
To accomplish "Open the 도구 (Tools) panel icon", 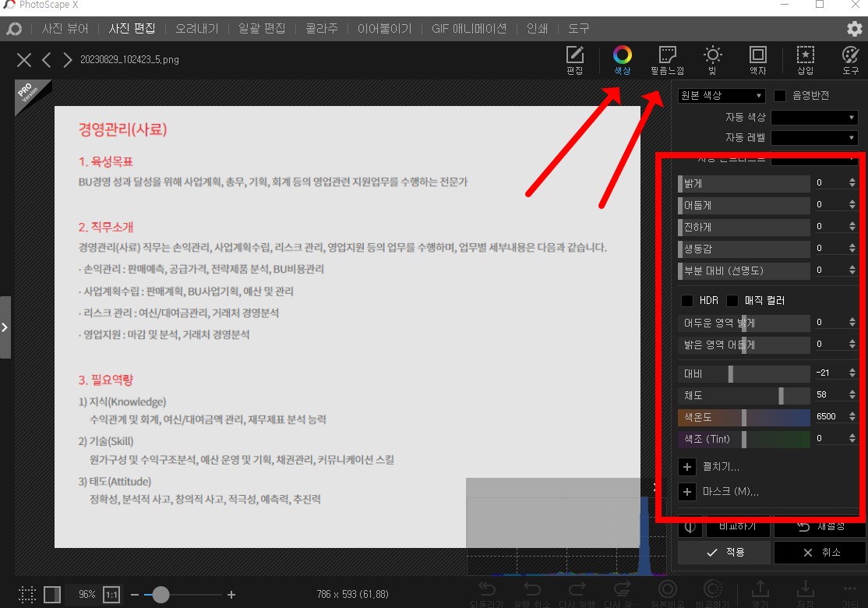I will coord(849,59).
